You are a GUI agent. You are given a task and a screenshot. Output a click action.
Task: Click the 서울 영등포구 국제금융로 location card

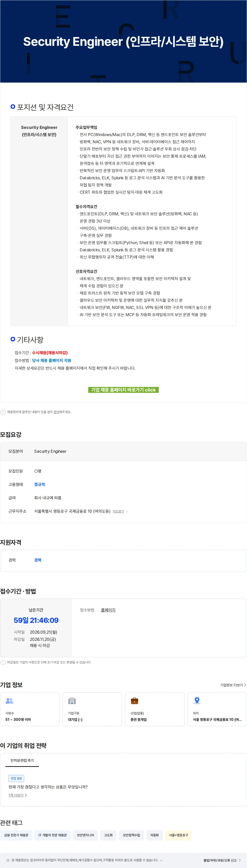click(217, 709)
